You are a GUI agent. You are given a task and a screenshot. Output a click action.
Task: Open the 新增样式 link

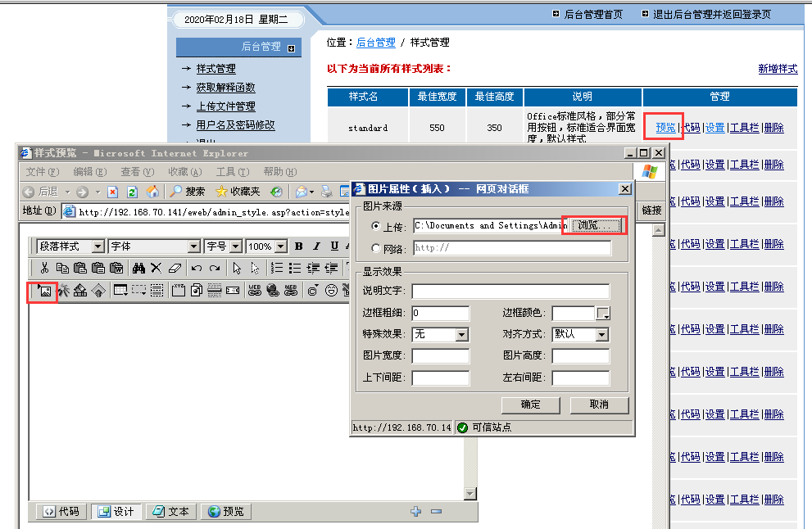point(777,69)
